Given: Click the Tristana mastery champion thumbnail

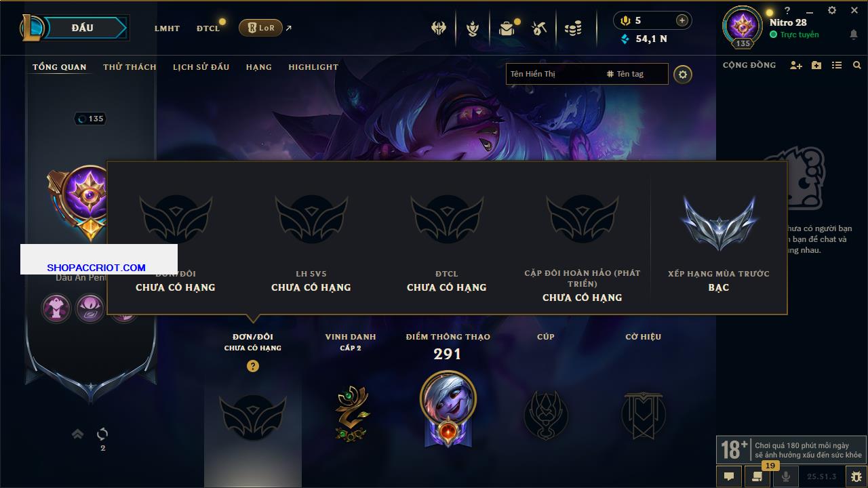Looking at the screenshot, I should click(x=448, y=399).
